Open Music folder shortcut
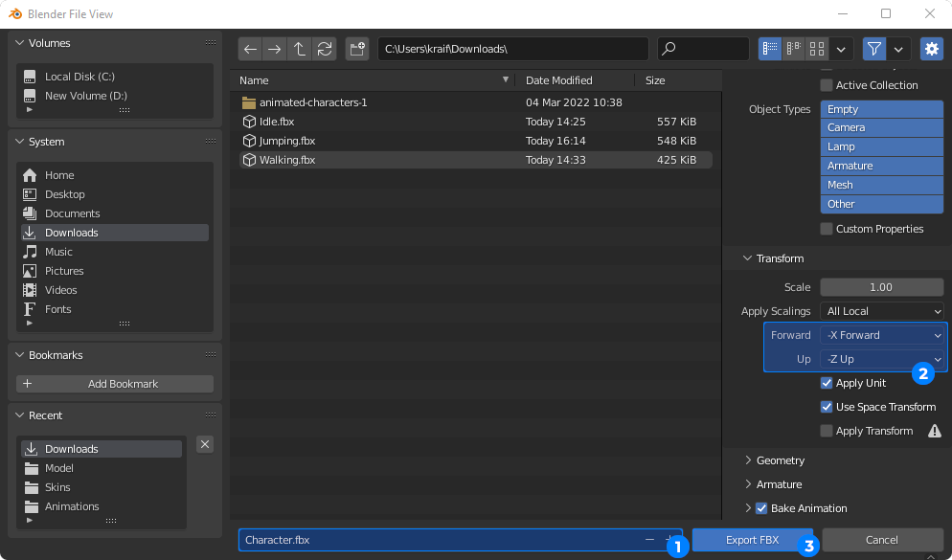 click(x=115, y=252)
